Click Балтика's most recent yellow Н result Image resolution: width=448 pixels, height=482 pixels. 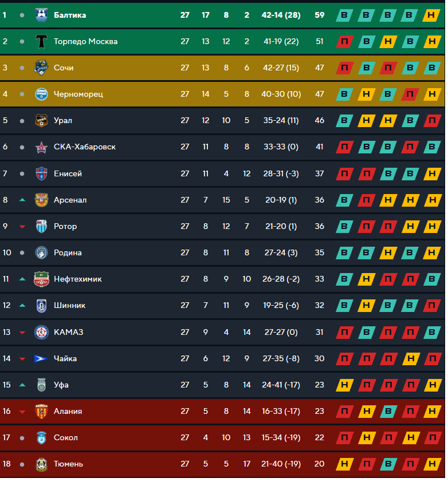point(431,15)
